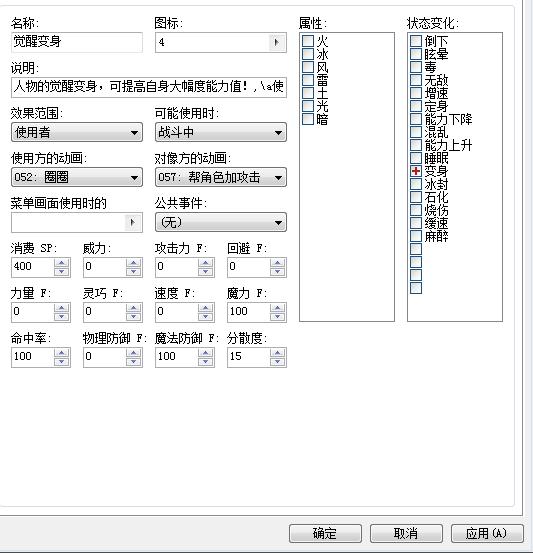
Task: Increase 灵巧 F with up arrow
Action: click(133, 308)
